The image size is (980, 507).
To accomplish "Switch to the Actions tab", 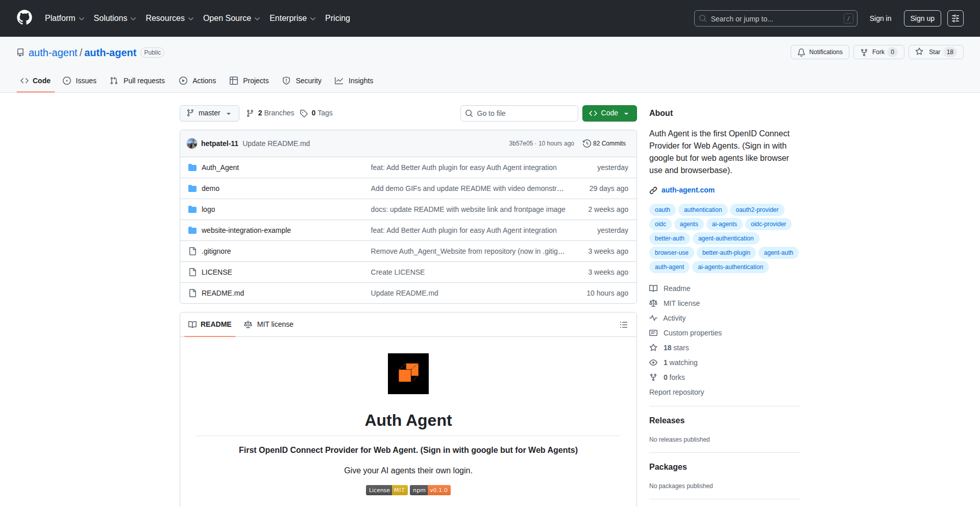I will pos(198,81).
